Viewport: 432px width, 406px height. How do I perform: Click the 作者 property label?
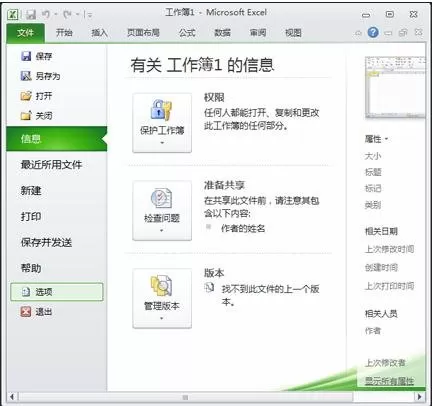point(373,331)
